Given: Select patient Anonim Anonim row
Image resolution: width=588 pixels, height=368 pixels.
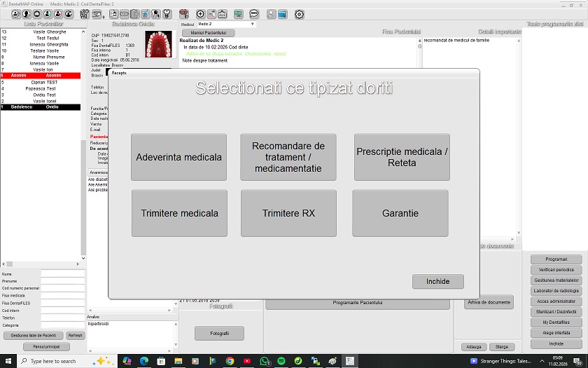Looking at the screenshot, I should pyautogui.click(x=41, y=76).
